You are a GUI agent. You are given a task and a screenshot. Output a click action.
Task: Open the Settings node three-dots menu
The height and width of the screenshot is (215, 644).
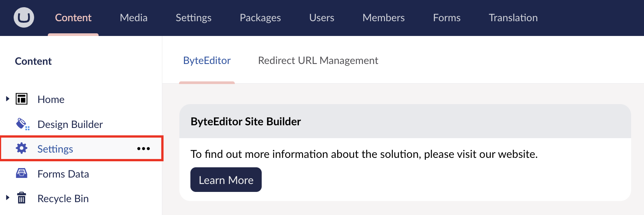click(x=143, y=149)
